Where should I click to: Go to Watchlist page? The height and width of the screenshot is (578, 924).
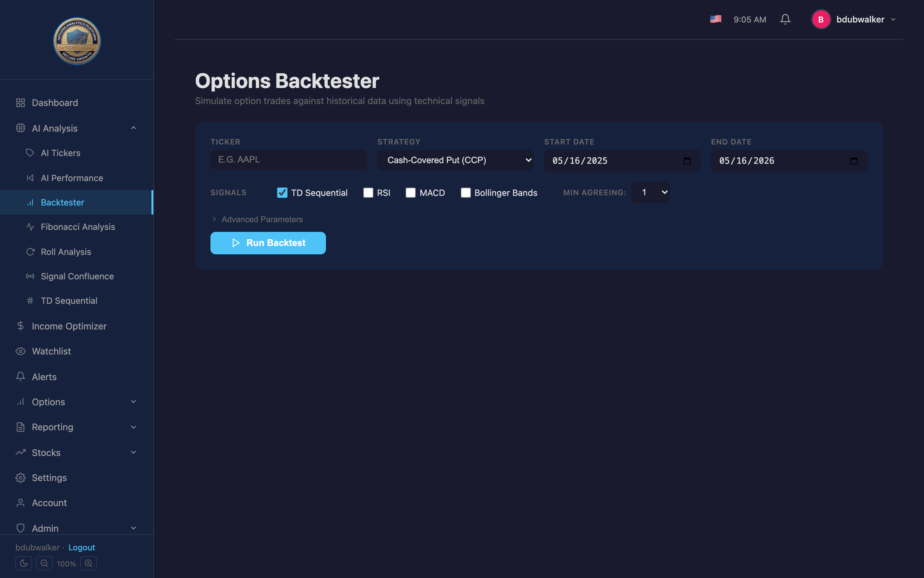pyautogui.click(x=76, y=351)
